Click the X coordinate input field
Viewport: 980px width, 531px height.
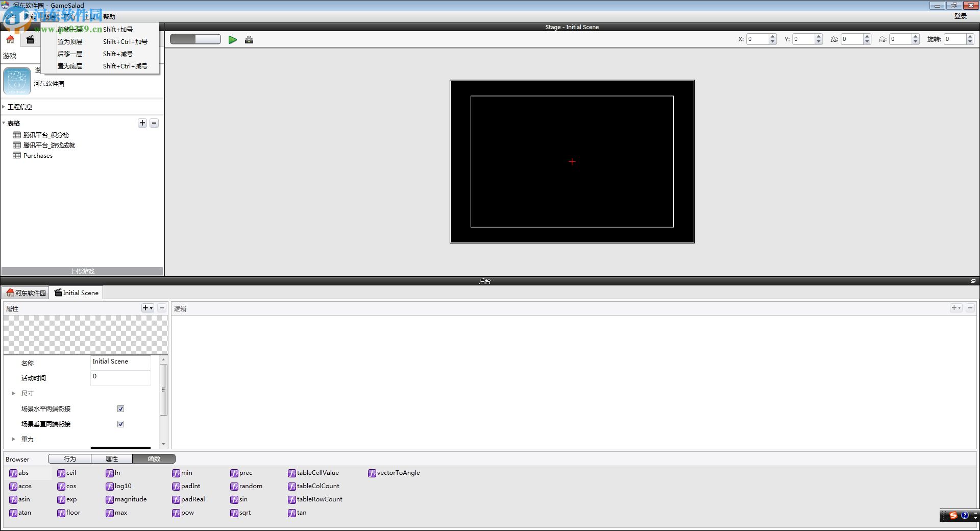pyautogui.click(x=757, y=39)
